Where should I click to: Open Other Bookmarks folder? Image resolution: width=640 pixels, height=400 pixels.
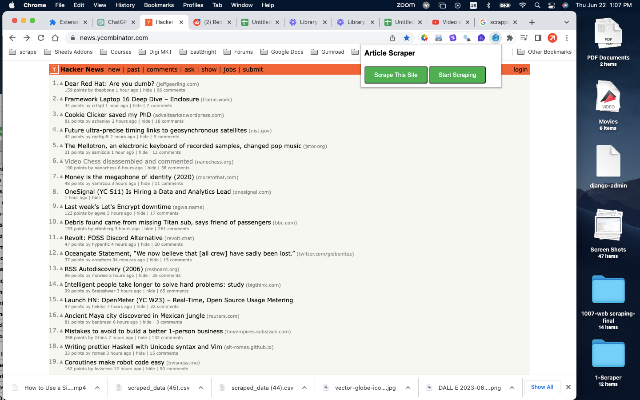click(x=544, y=52)
